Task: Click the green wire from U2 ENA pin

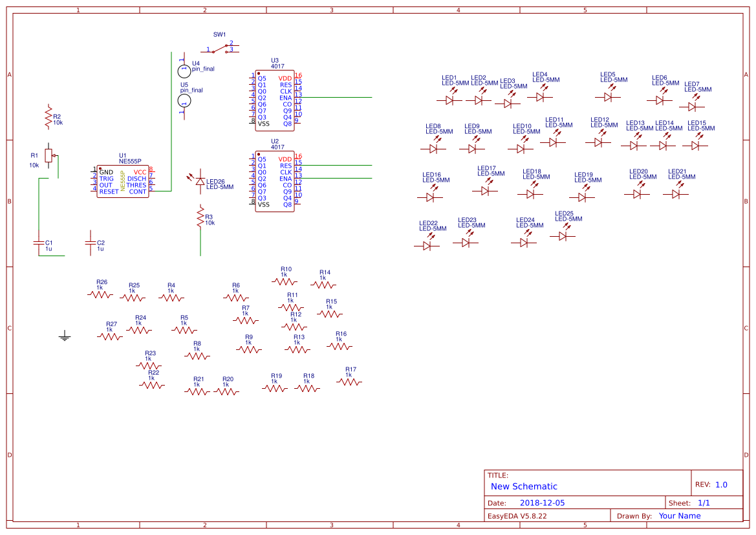Action: (336, 178)
